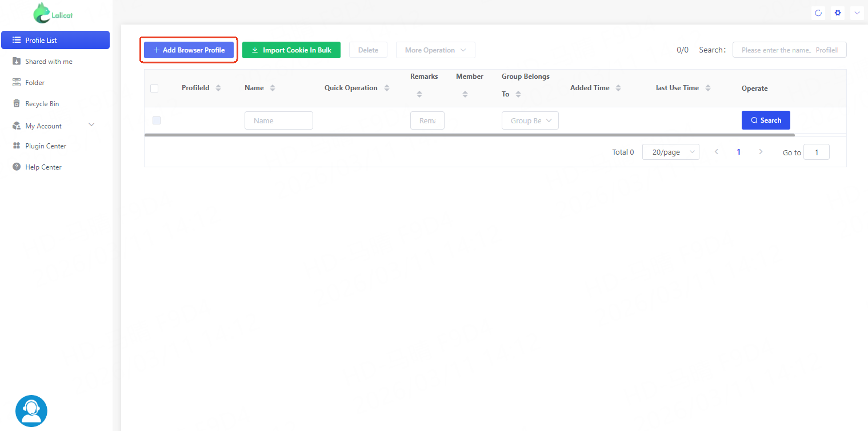Click the Help Center question mark icon
This screenshot has width=868, height=431.
tap(17, 167)
